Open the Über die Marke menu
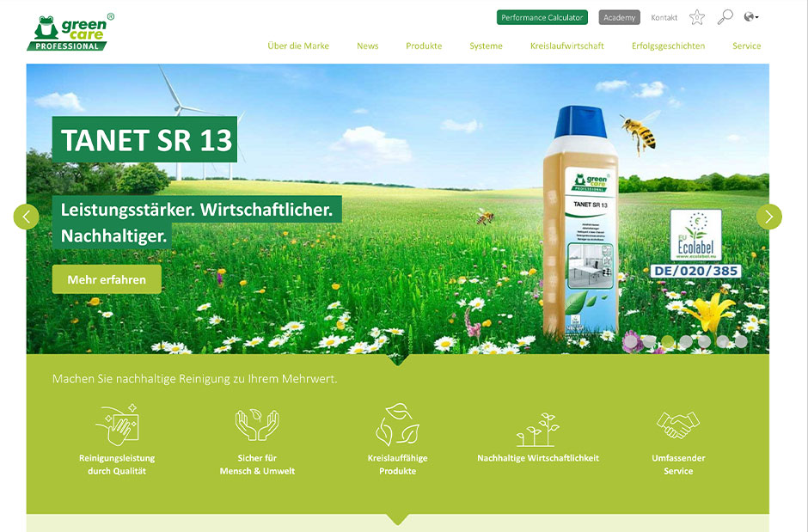The height and width of the screenshot is (532, 808). tap(298, 46)
